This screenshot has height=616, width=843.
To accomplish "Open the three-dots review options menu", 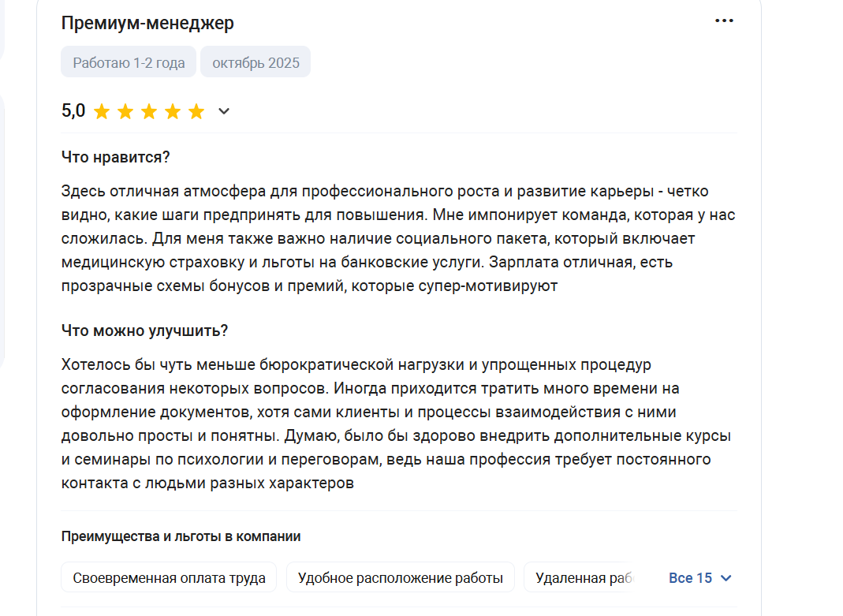I will tap(724, 21).
